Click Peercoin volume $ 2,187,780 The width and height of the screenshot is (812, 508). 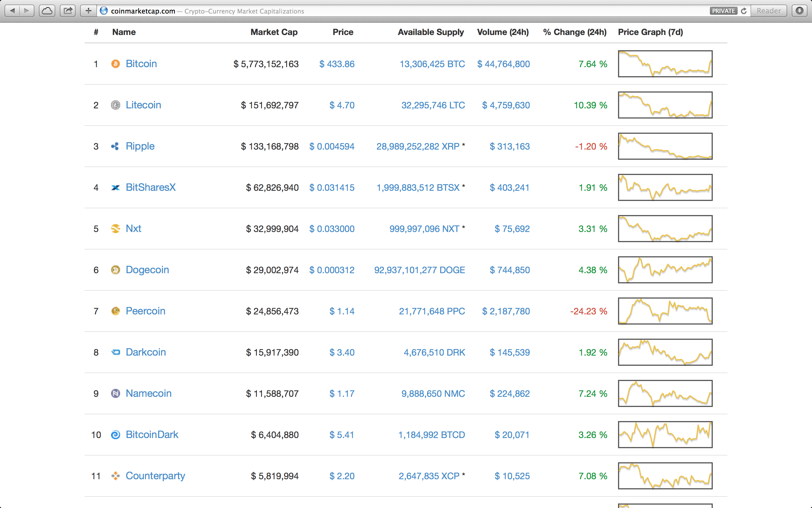506,311
